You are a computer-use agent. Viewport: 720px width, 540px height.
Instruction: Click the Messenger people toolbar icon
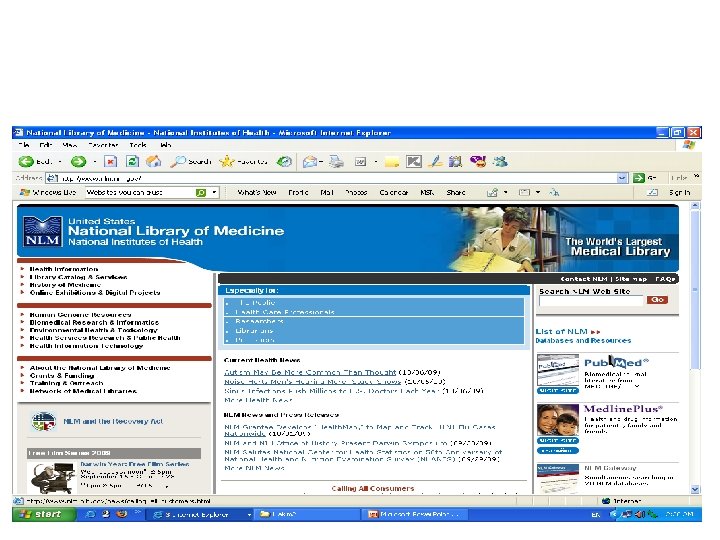coord(500,162)
